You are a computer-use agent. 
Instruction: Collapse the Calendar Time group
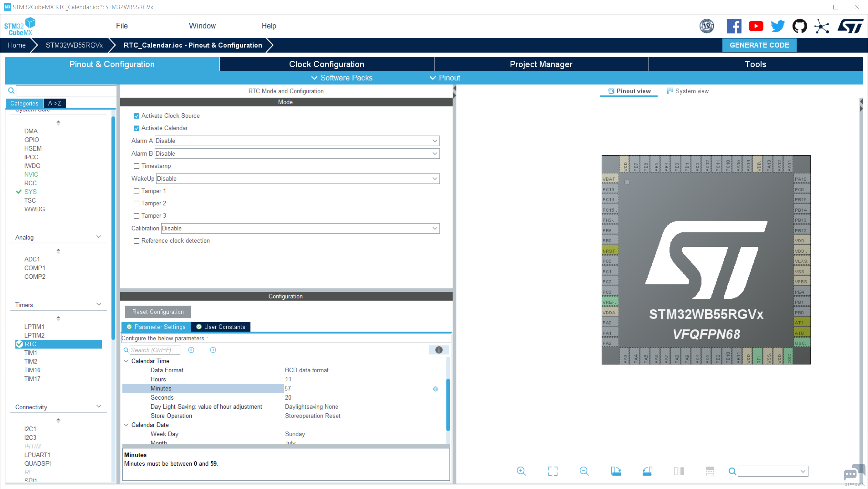[126, 361]
